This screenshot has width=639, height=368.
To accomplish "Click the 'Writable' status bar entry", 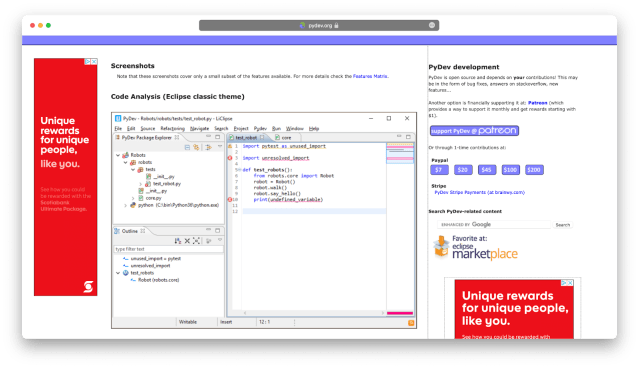I will point(188,322).
